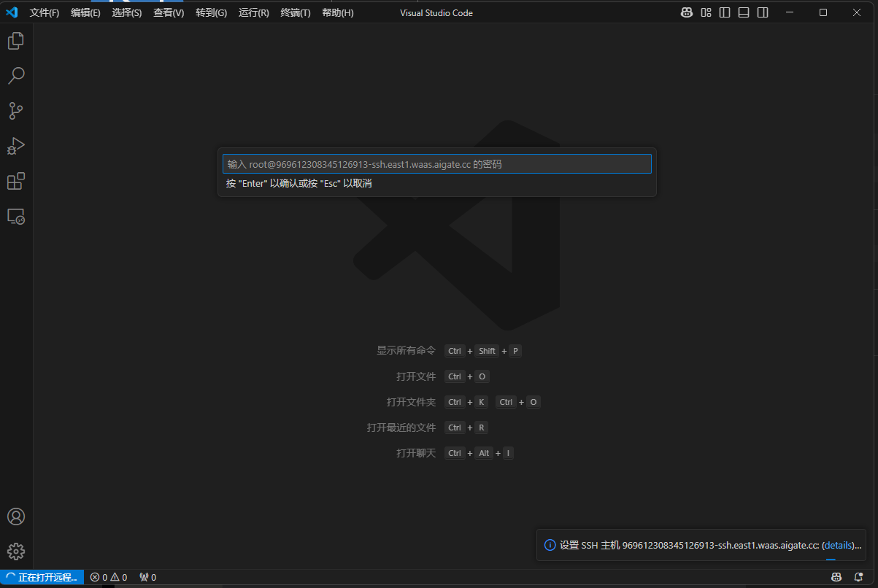
Task: Close the VS Code window
Action: click(x=857, y=12)
